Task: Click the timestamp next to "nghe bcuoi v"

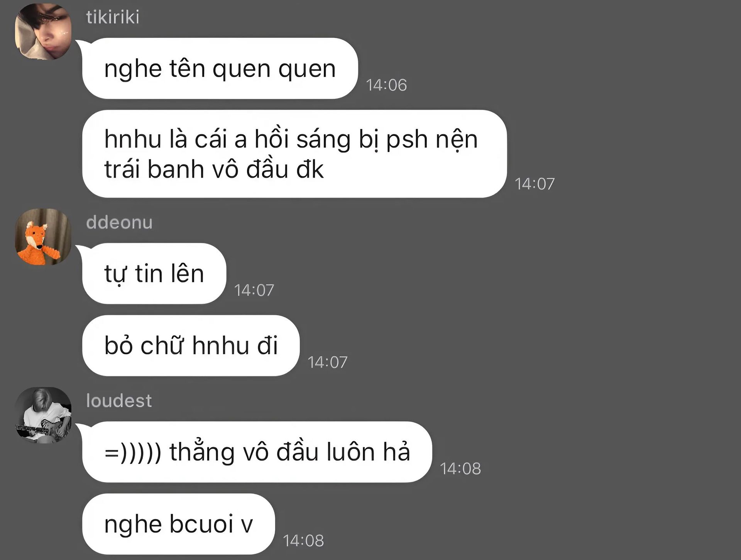Action: pos(303,541)
